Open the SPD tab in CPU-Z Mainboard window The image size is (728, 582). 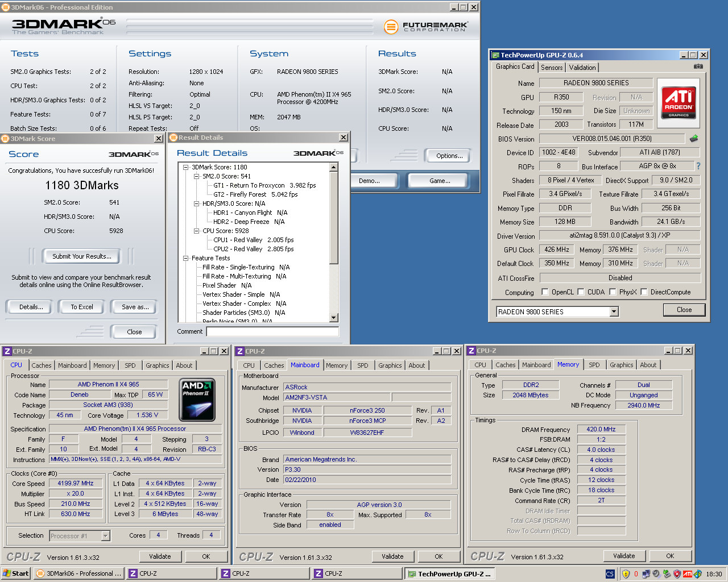click(363, 365)
